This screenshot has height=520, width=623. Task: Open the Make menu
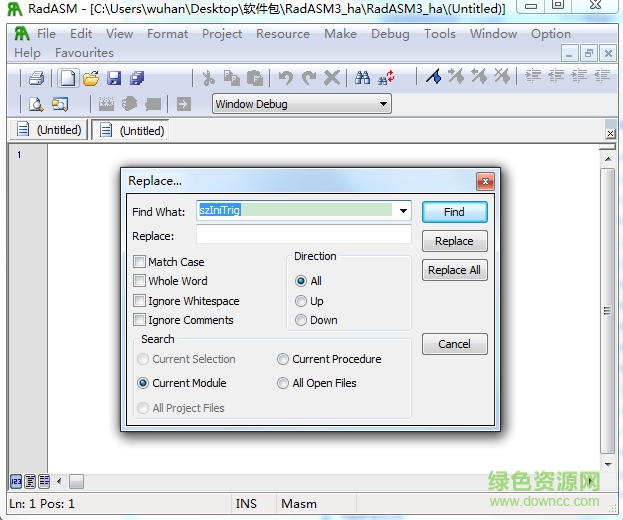tap(340, 34)
